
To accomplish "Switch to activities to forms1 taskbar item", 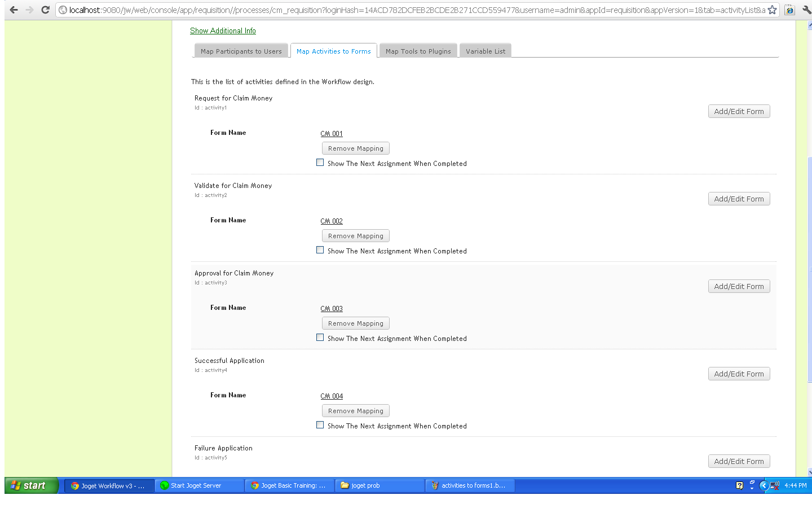I will [470, 485].
